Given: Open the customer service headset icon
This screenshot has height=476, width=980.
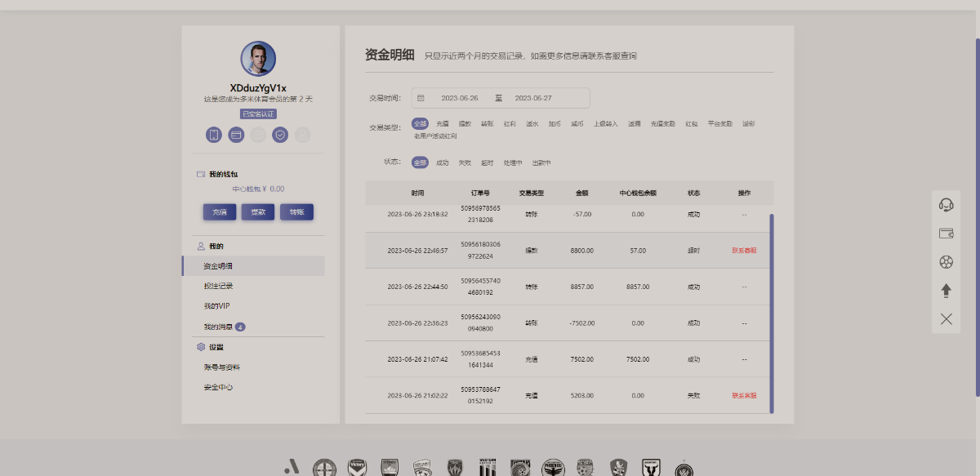Looking at the screenshot, I should point(946,205).
